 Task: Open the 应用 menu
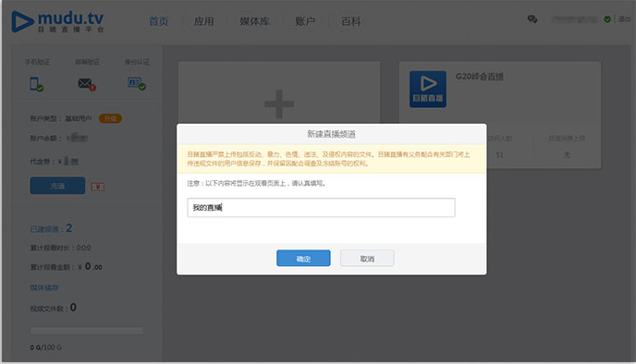pos(203,21)
